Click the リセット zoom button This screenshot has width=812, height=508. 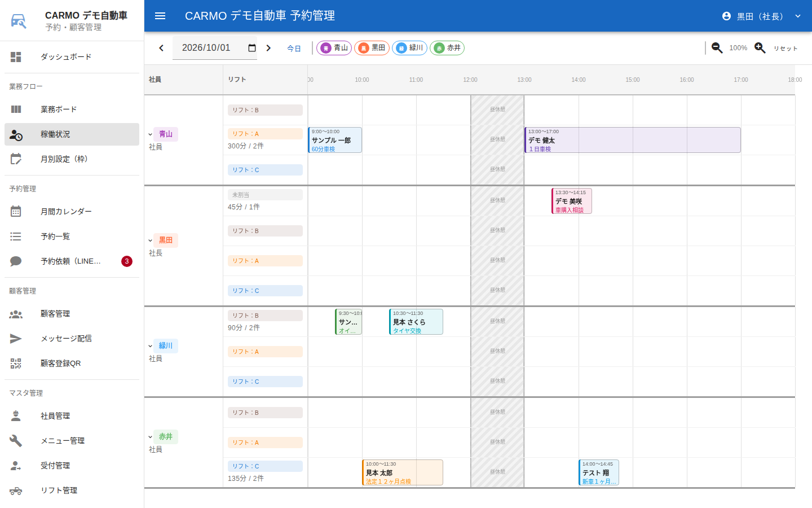pyautogui.click(x=785, y=49)
